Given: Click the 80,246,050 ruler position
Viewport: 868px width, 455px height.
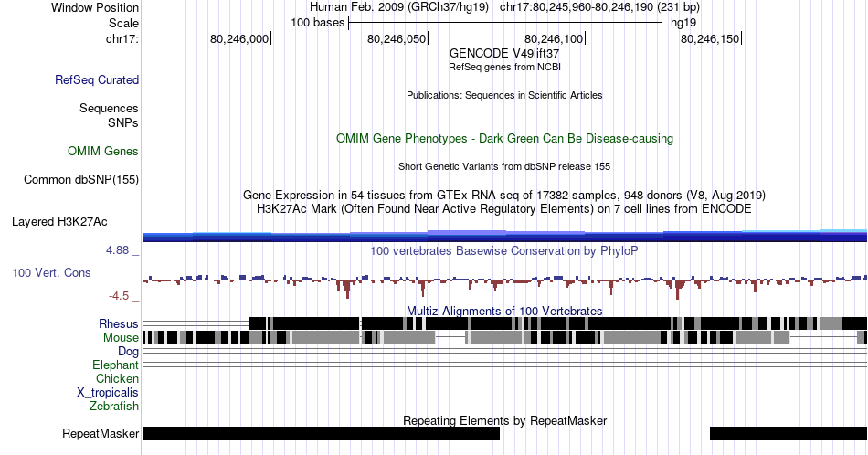Looking at the screenshot, I should click(x=397, y=38).
